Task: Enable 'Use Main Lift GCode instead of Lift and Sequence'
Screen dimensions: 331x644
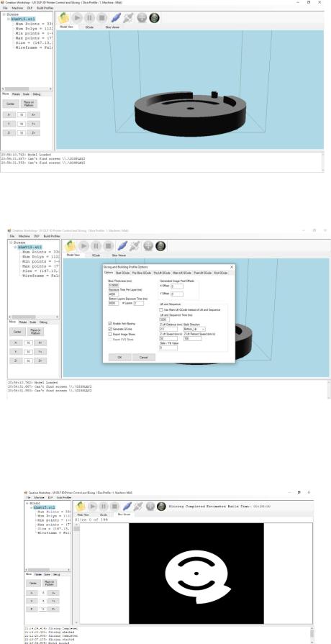Action: pos(161,310)
